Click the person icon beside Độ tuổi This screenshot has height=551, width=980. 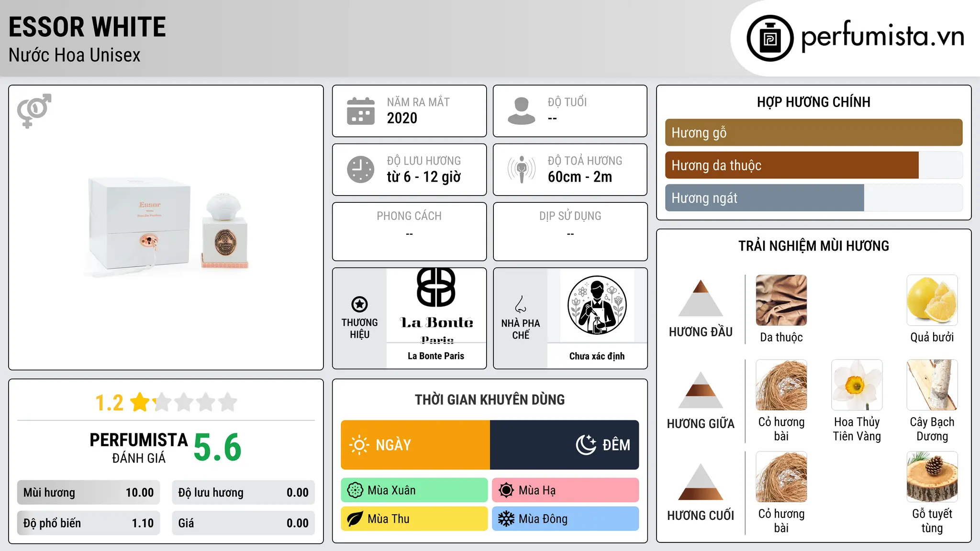pyautogui.click(x=521, y=111)
